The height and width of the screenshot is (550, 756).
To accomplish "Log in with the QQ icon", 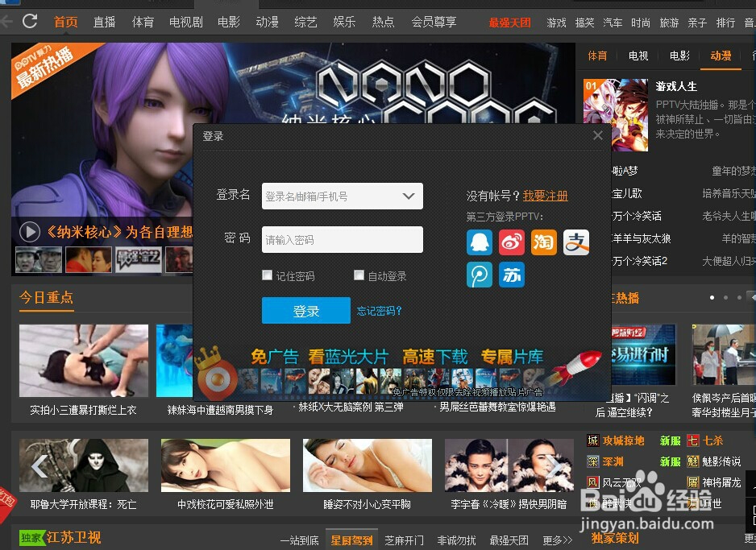I will pos(479,242).
